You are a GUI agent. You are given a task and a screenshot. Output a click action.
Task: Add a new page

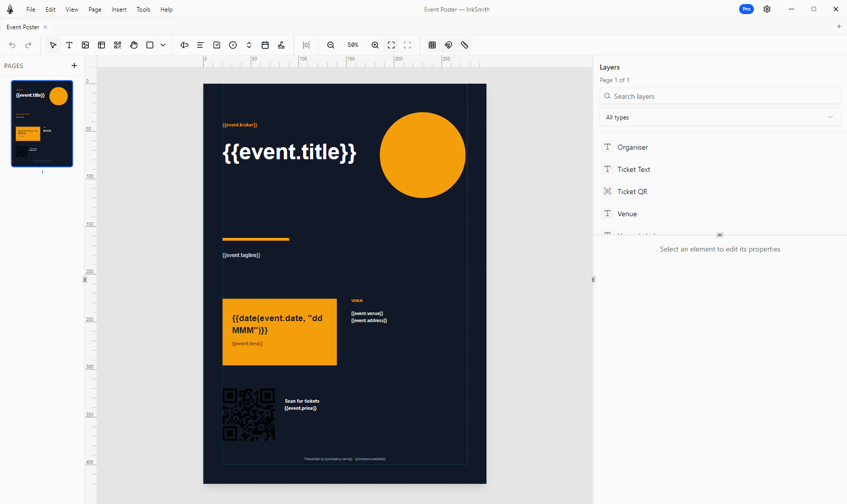[74, 66]
